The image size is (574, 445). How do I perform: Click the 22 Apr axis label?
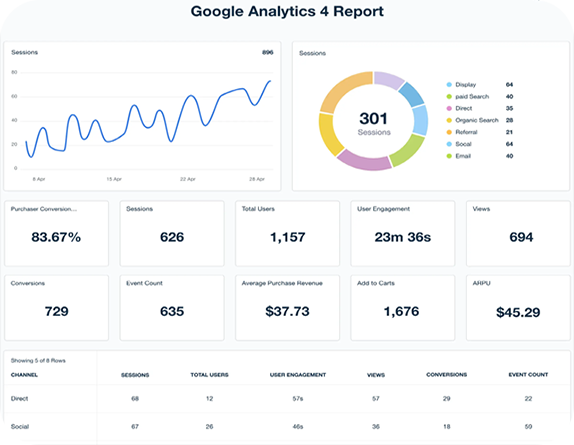188,179
